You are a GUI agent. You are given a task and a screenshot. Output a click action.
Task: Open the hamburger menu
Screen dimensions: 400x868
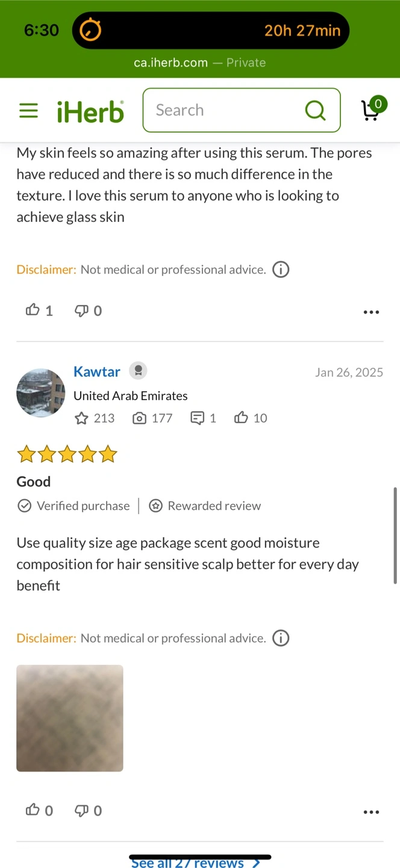(x=28, y=110)
